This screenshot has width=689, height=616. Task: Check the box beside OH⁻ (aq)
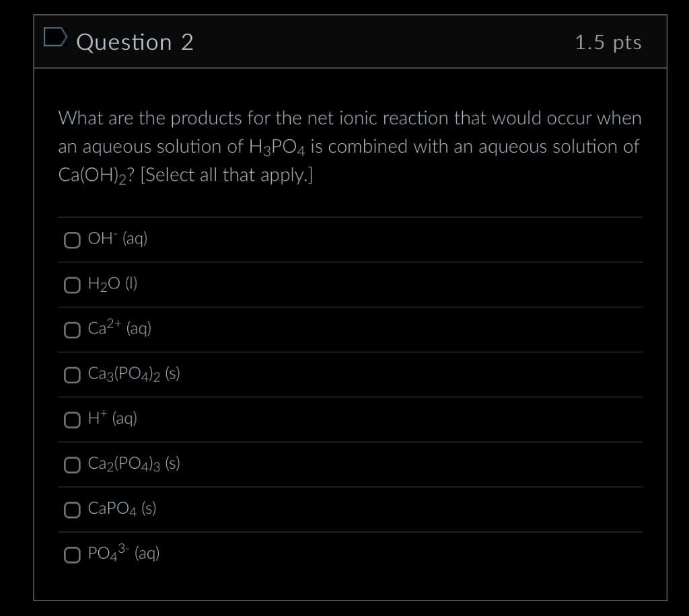[72, 241]
